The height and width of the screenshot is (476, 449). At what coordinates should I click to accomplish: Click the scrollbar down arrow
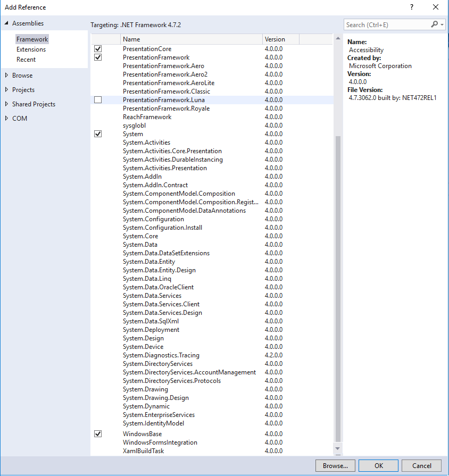(338, 448)
